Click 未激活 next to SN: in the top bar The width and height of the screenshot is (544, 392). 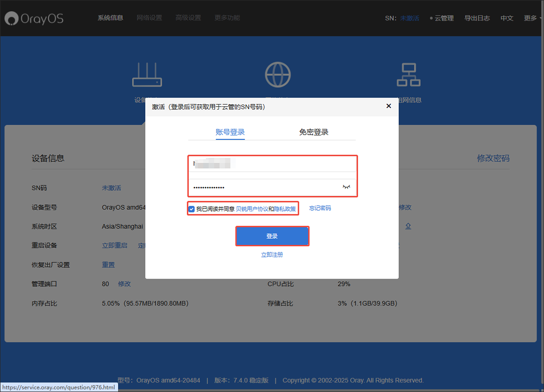tap(410, 18)
